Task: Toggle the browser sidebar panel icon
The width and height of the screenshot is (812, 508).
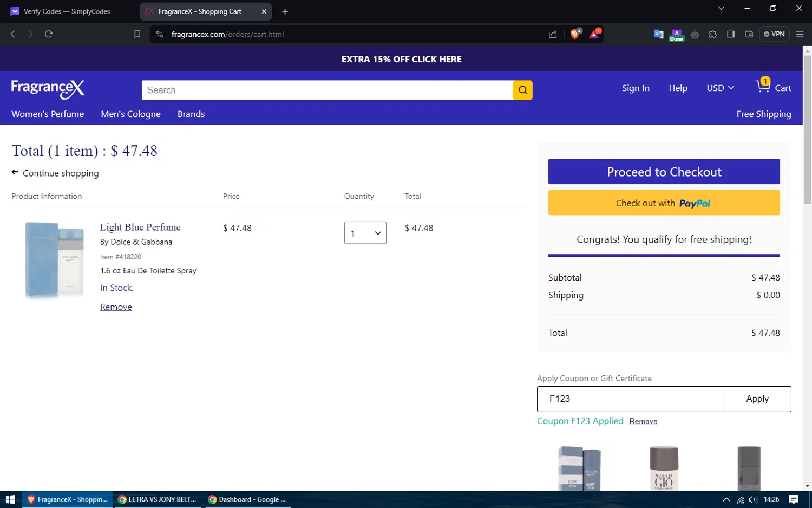Action: tap(731, 34)
